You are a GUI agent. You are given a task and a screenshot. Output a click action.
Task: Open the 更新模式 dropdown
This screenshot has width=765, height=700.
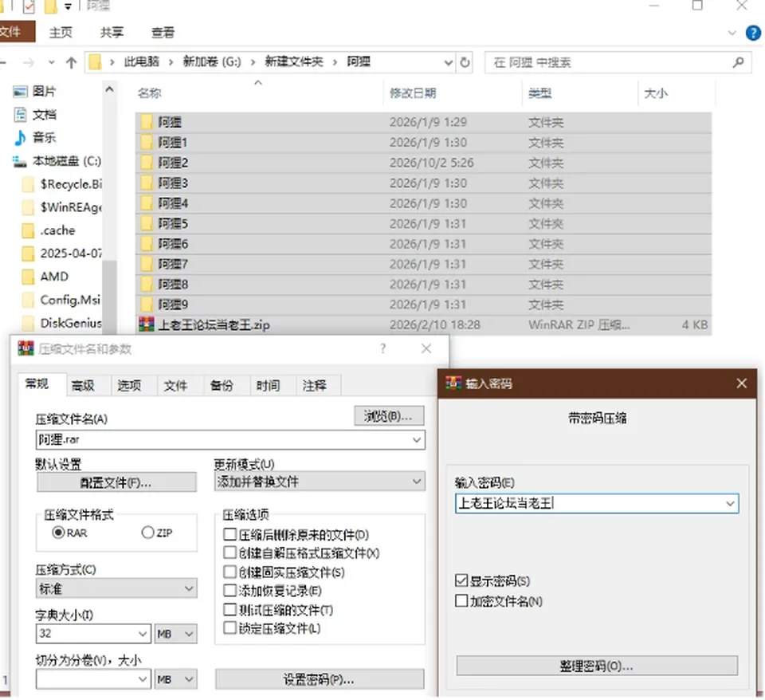[x=320, y=482]
